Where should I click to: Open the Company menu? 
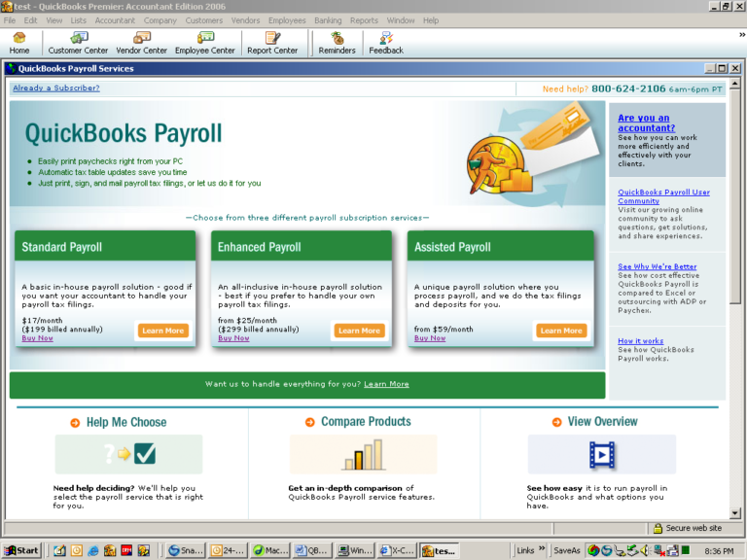[x=160, y=20]
